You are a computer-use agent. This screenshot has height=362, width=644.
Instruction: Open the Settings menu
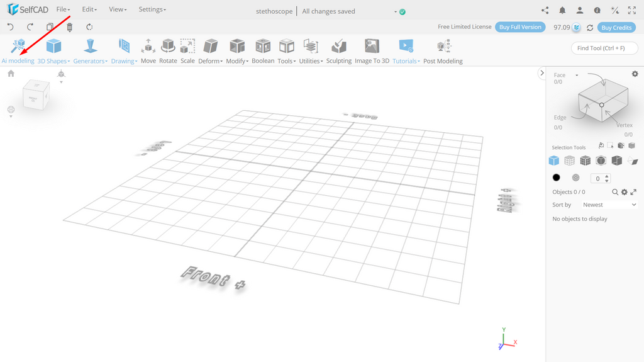pyautogui.click(x=152, y=9)
